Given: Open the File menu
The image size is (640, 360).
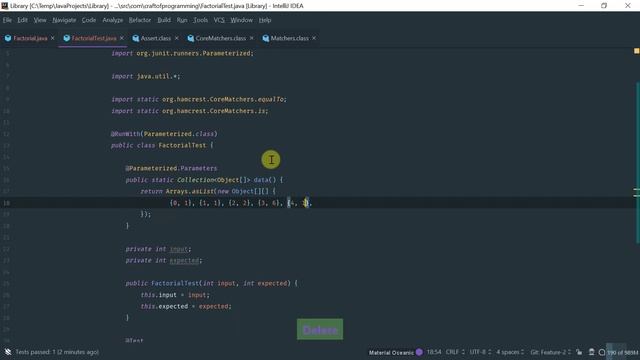Looking at the screenshot, I should coord(7,20).
